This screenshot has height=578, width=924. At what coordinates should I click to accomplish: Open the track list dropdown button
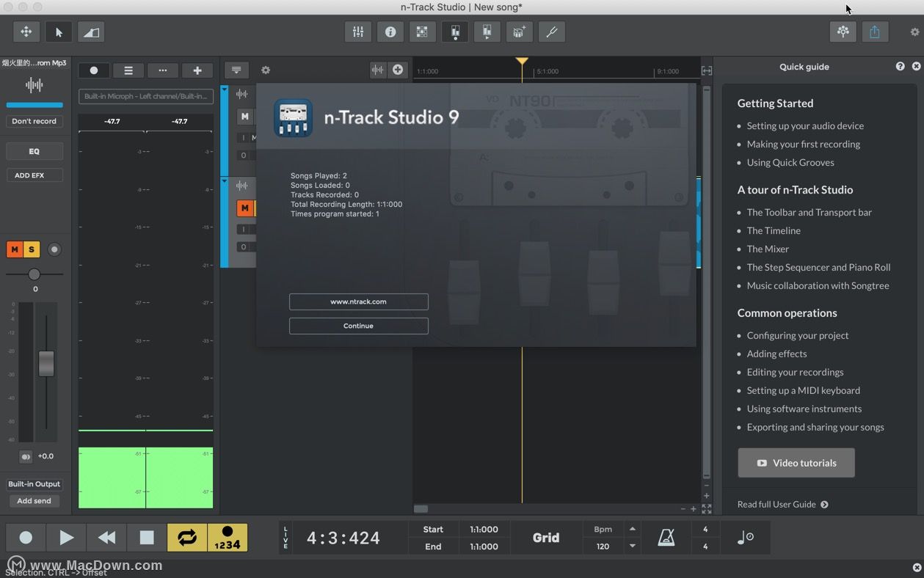coord(236,70)
